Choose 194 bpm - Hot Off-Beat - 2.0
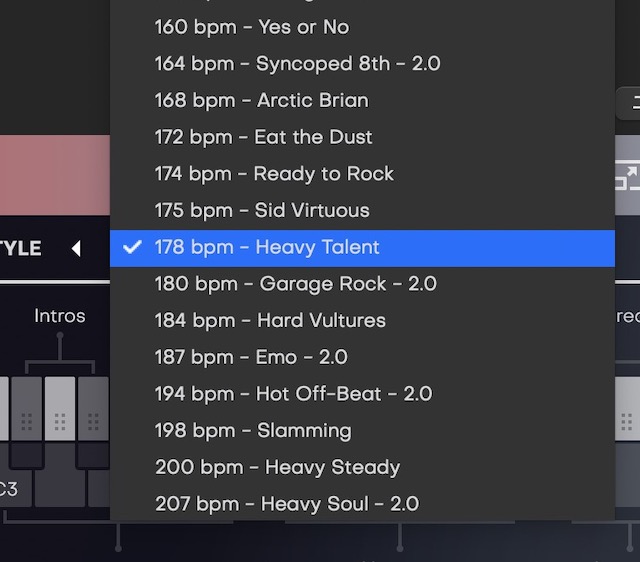Viewport: 640px width, 562px height. tap(293, 394)
